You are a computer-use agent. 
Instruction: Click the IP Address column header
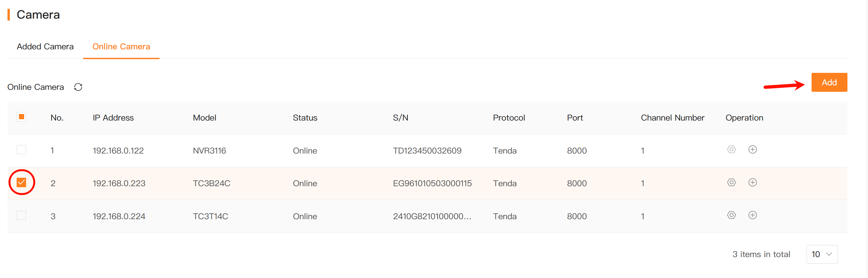[x=113, y=118]
